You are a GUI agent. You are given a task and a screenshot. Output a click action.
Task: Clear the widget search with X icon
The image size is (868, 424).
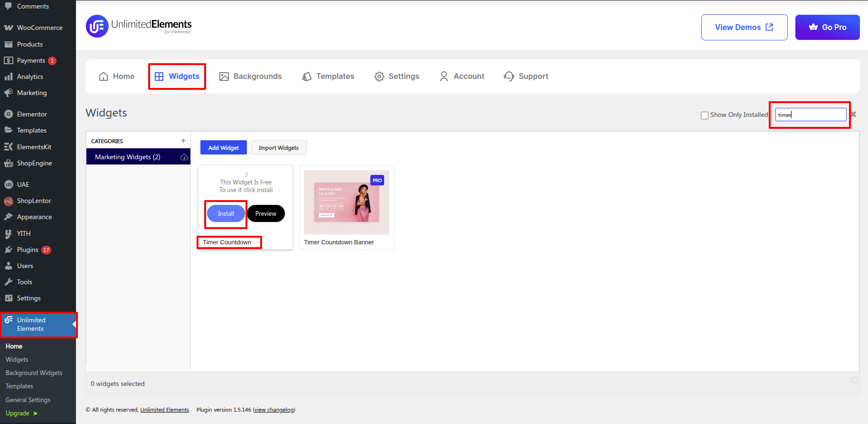[853, 115]
